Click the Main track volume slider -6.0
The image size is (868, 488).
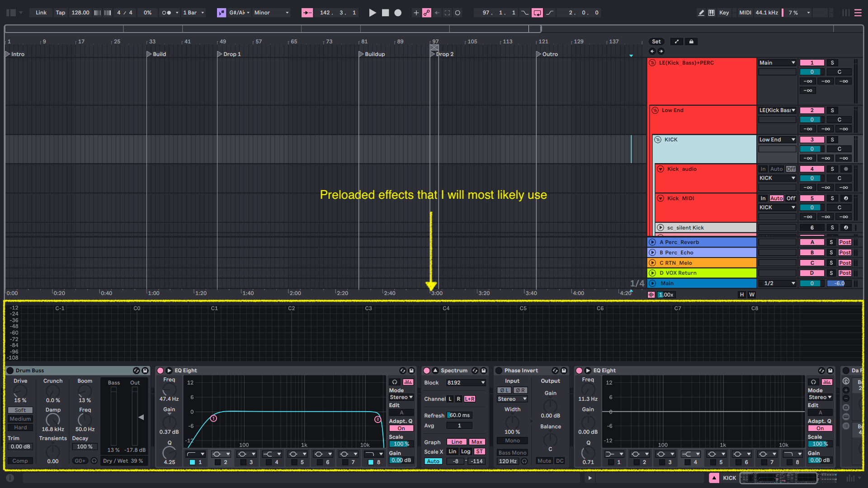[839, 283]
